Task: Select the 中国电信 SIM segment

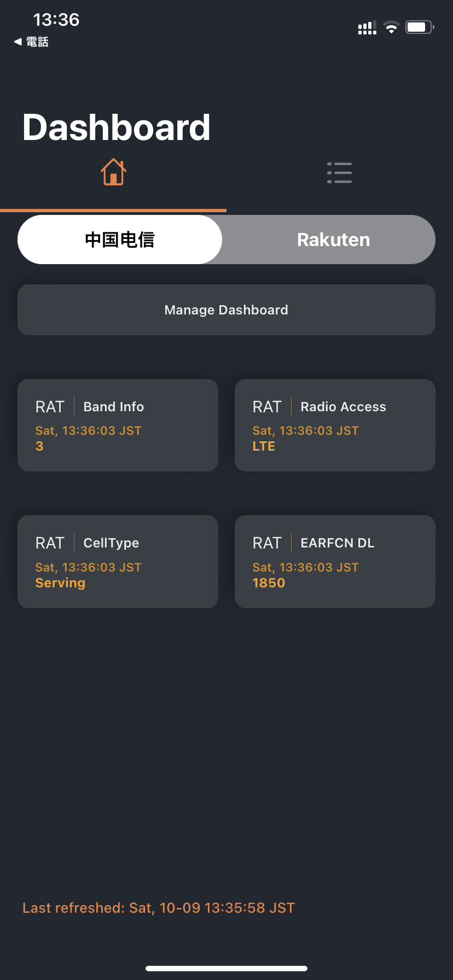Action: [120, 240]
